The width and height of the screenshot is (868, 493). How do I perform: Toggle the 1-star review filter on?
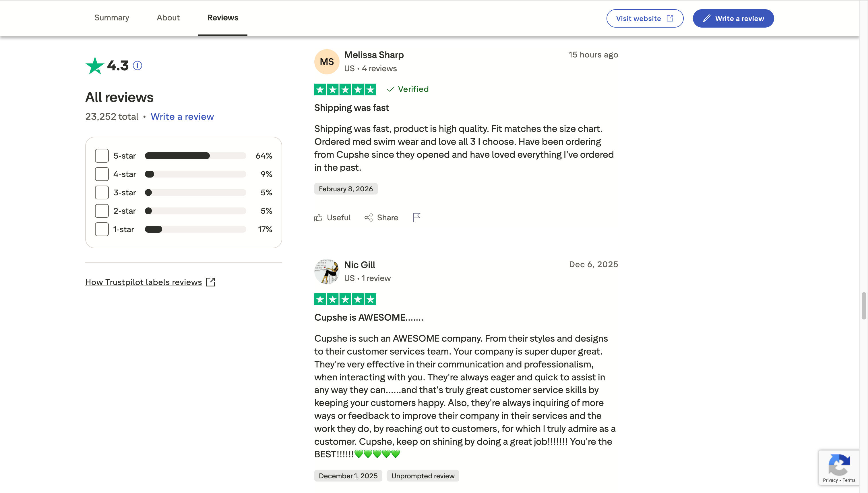pyautogui.click(x=102, y=229)
